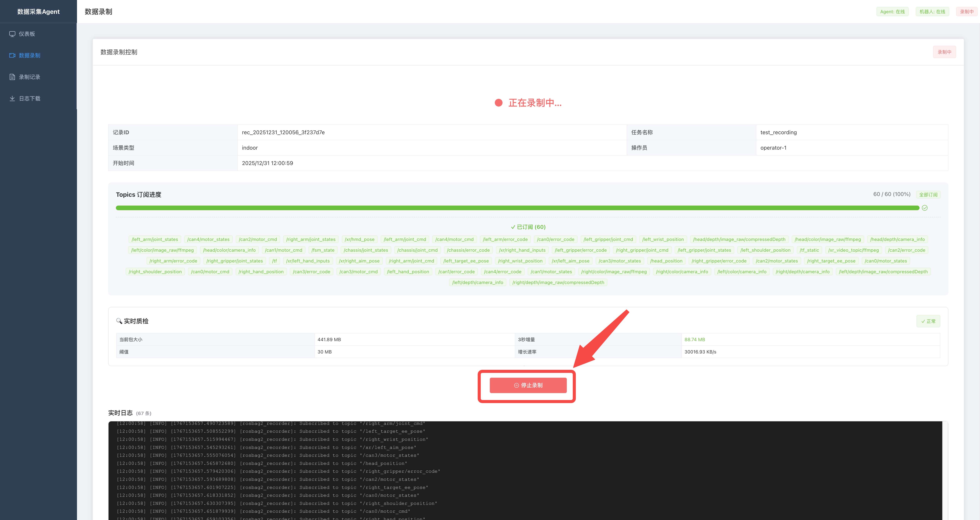Click the /head/depth/image_raw/compressedDepth topic tag
The image size is (980, 520).
tap(739, 239)
